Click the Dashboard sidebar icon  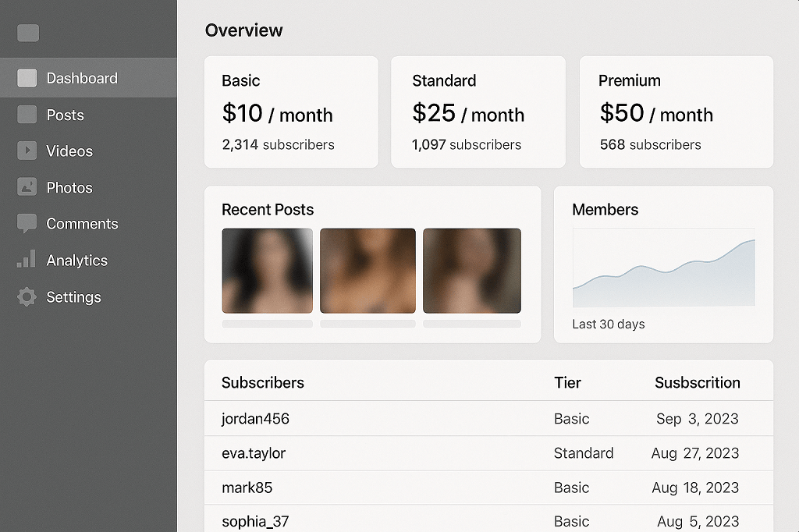click(27, 78)
